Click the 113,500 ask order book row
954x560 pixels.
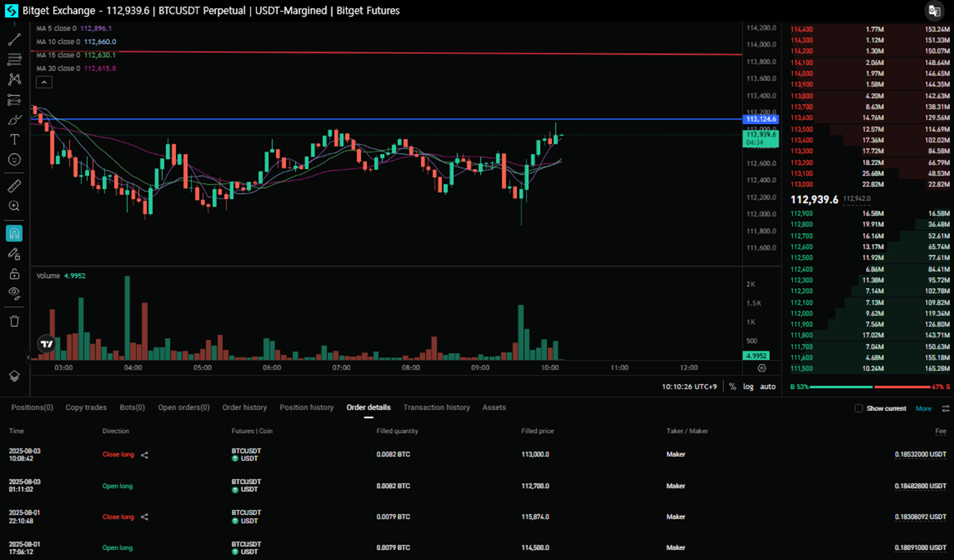tap(870, 129)
